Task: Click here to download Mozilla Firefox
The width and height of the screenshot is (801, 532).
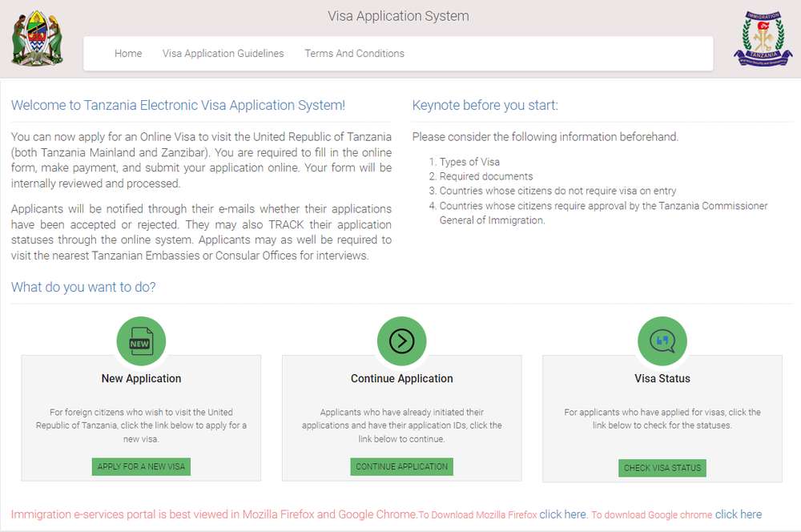Action: 563,514
